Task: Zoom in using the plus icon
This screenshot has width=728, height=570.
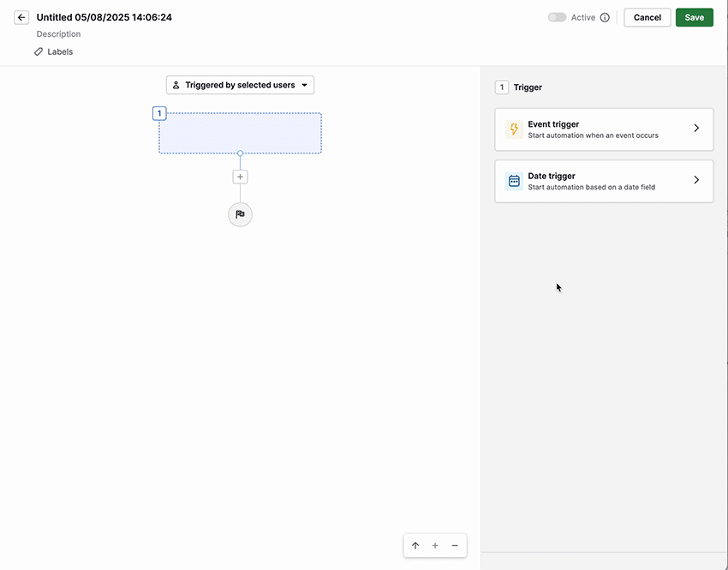Action: coord(434,545)
